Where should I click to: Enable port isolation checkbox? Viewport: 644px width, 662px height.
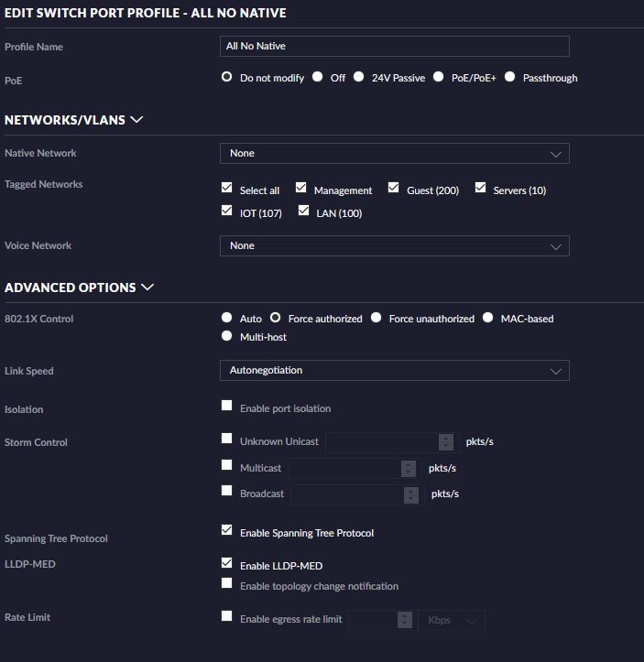click(227, 406)
